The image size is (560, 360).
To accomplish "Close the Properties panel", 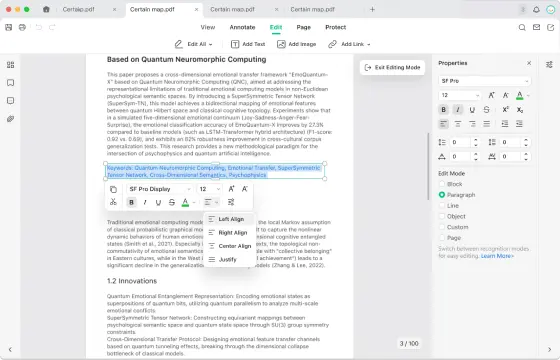I will tap(529, 63).
